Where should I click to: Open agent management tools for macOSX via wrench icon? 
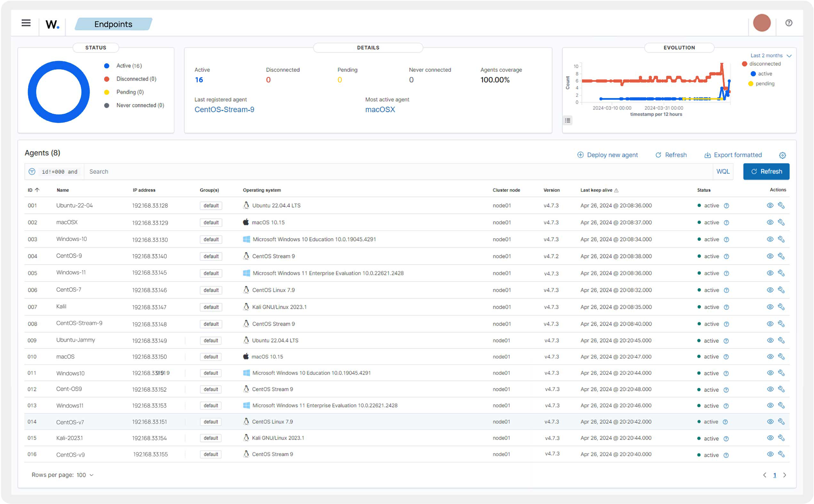pos(782,222)
